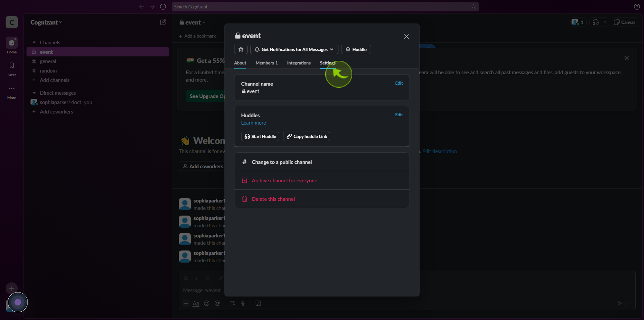Viewport: 644px width, 320px height.
Task: Open the history clock icon
Action: tap(163, 7)
